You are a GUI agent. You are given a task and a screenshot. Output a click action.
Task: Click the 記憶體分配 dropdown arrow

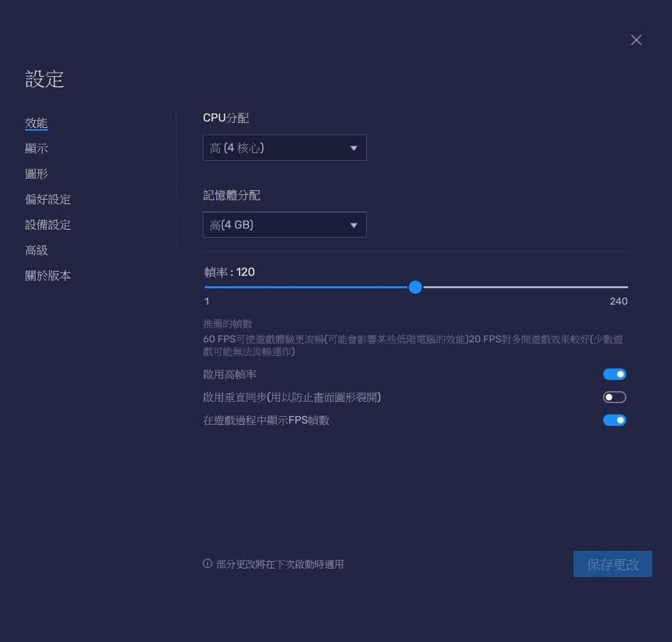(353, 225)
